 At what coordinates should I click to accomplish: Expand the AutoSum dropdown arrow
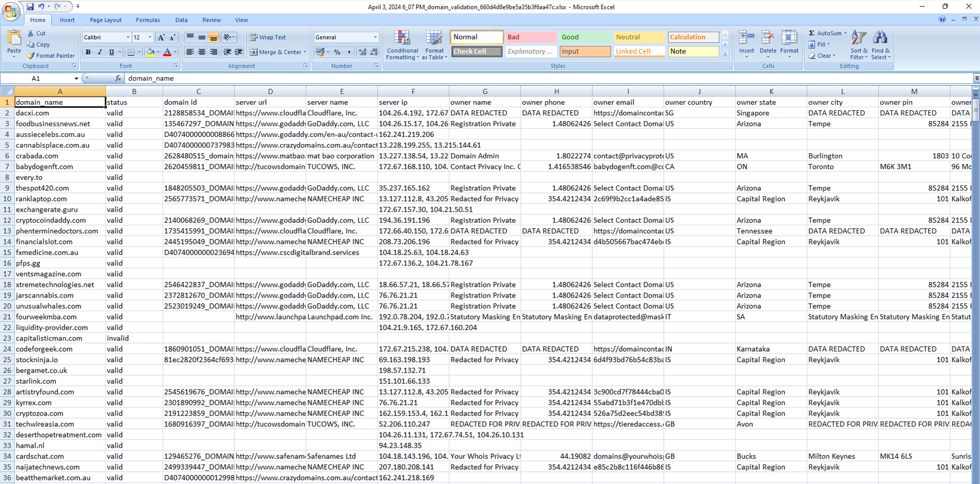coord(845,33)
